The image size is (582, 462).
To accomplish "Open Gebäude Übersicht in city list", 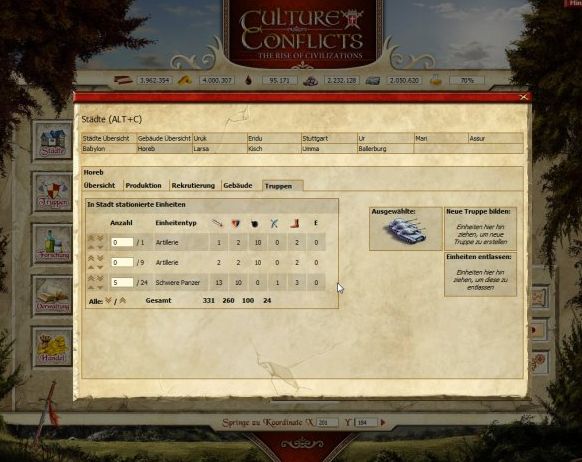I will tap(164, 138).
